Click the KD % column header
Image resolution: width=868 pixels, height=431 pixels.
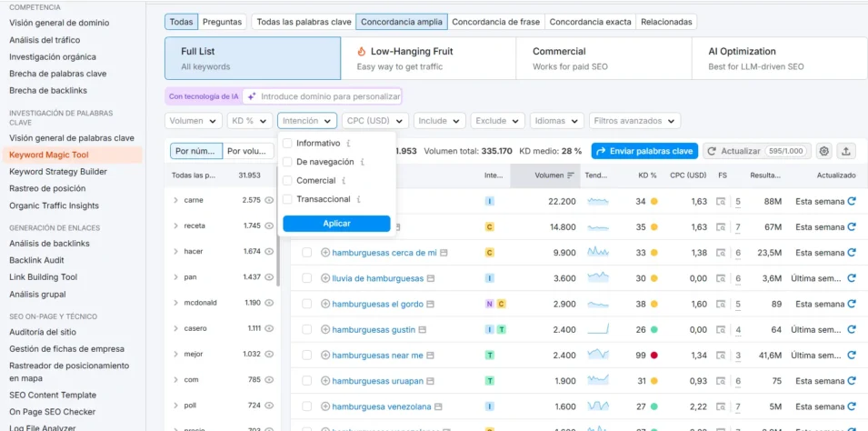646,175
